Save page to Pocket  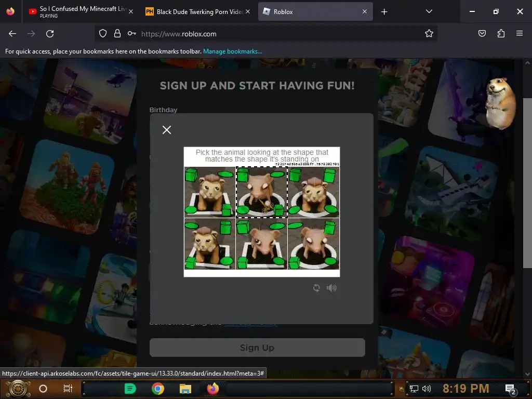click(482, 34)
